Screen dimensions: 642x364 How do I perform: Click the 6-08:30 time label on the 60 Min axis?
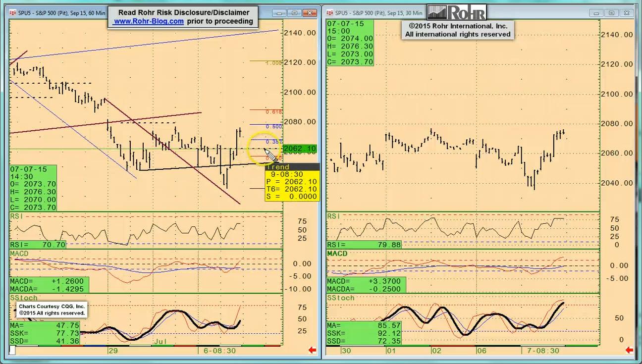point(219,351)
